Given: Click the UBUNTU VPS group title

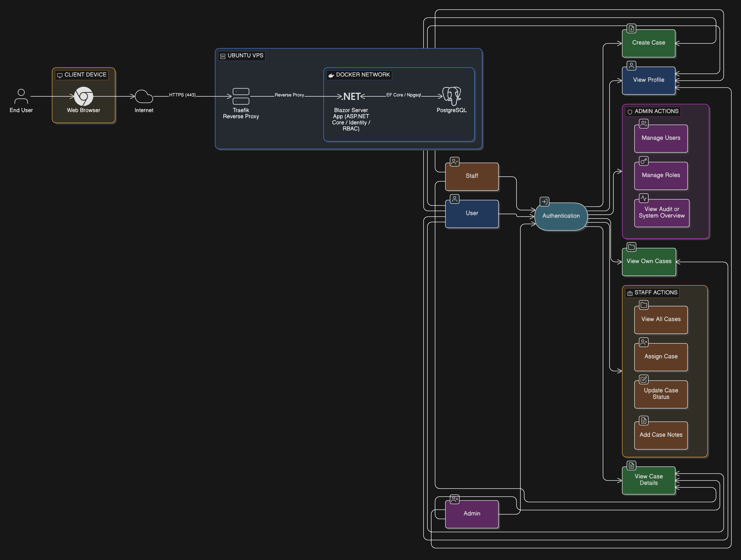Looking at the screenshot, I should pos(246,56).
